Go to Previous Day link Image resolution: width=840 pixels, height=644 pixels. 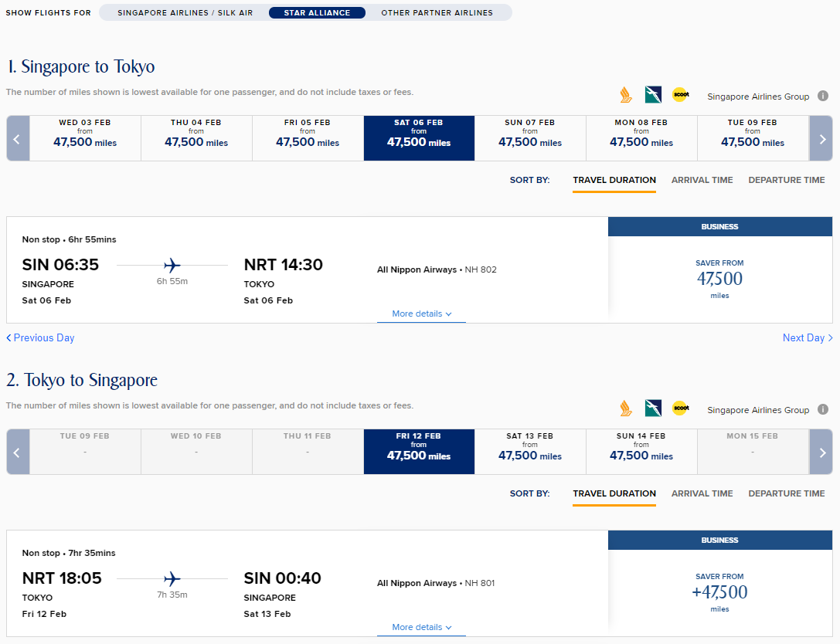(x=40, y=337)
